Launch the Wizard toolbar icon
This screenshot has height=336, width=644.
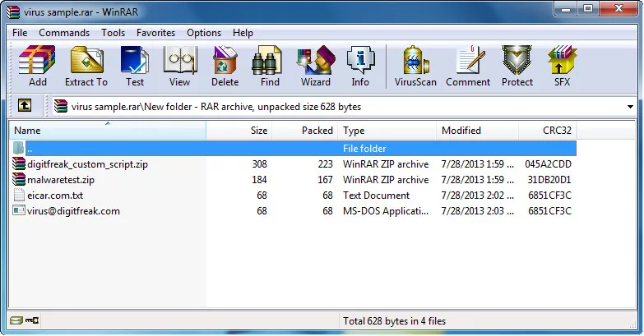316,60
